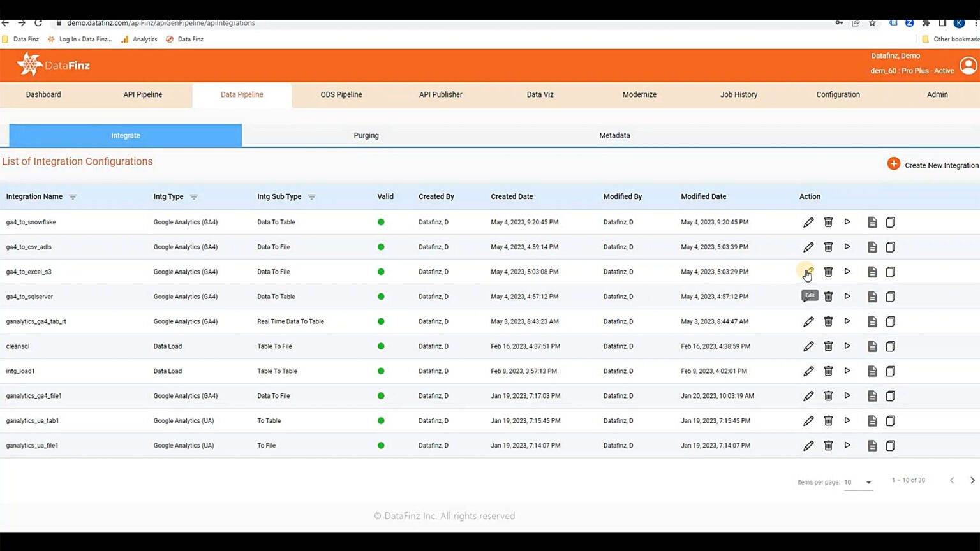Click the green Valid indicator for ga4_to_sqlserver

[381, 297]
